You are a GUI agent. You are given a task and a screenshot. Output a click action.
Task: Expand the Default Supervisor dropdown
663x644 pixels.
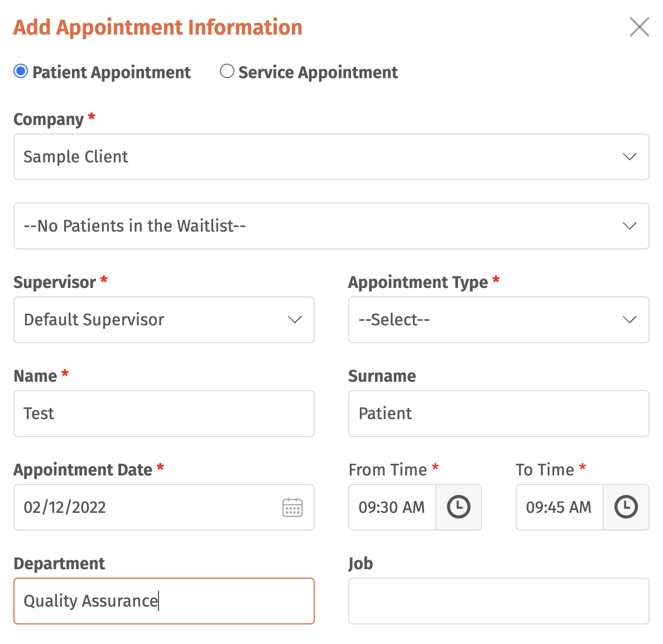(164, 320)
